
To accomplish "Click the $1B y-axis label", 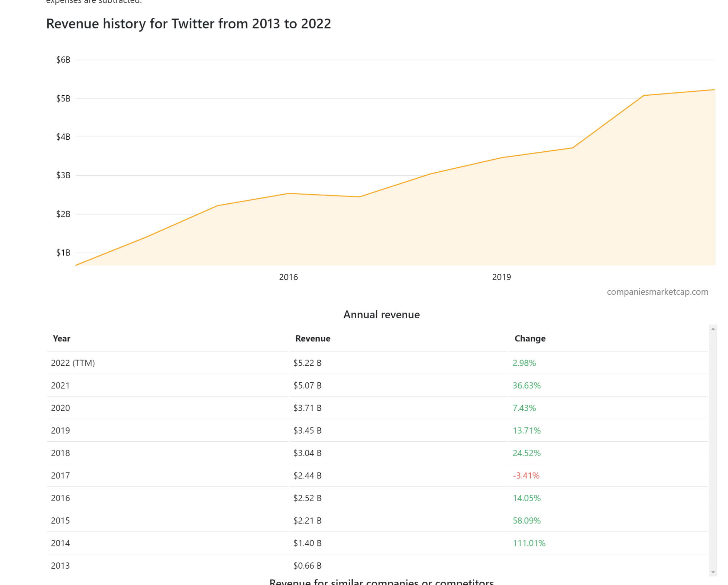I will [x=63, y=252].
